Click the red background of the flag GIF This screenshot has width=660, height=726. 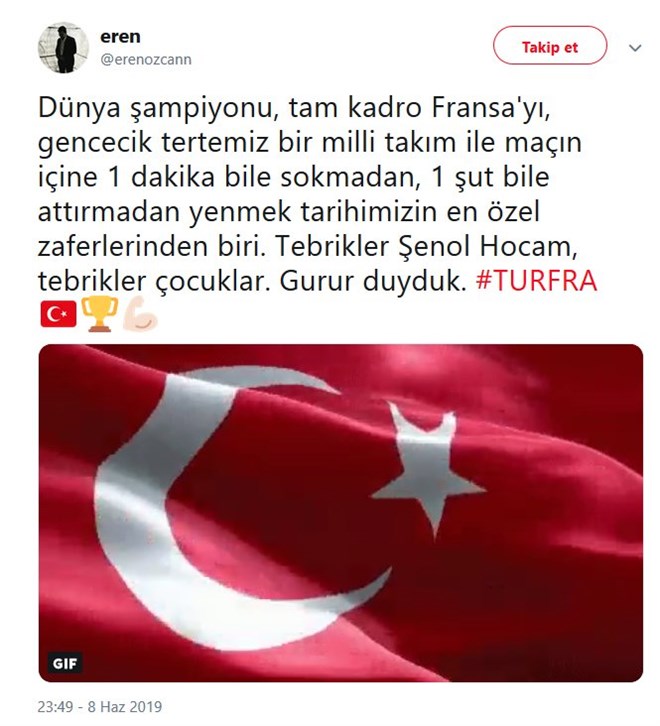(556, 602)
